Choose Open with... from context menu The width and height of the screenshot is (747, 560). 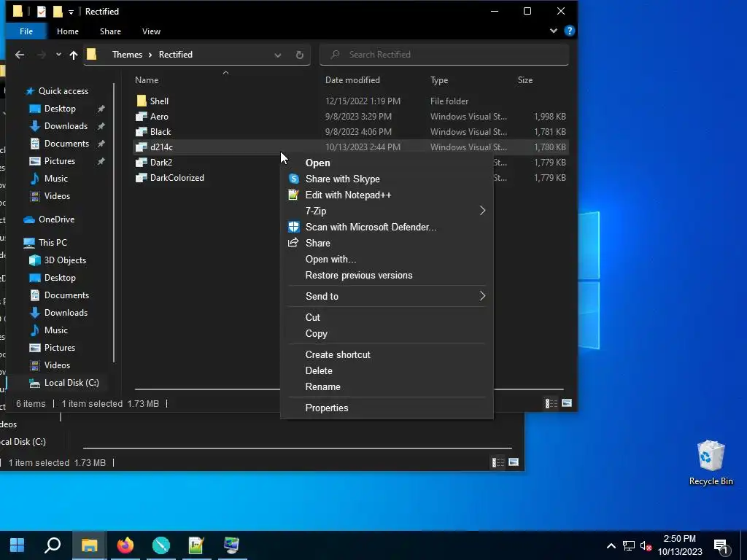(x=387, y=259)
